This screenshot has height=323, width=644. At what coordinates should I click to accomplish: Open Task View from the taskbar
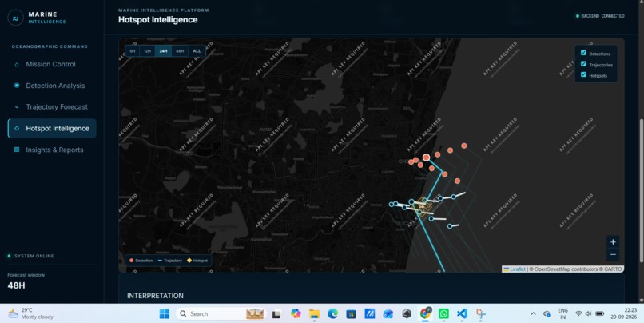coord(276,314)
